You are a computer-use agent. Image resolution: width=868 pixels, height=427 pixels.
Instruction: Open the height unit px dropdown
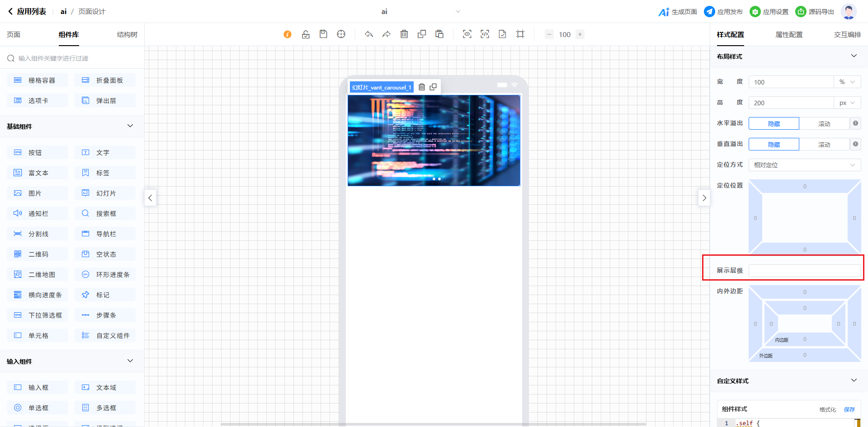[x=847, y=103]
